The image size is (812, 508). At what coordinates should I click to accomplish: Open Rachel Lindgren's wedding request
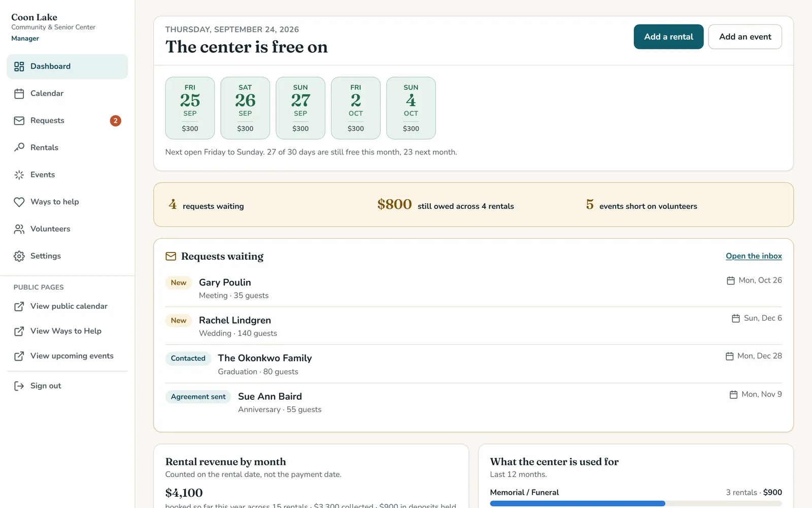(473, 326)
